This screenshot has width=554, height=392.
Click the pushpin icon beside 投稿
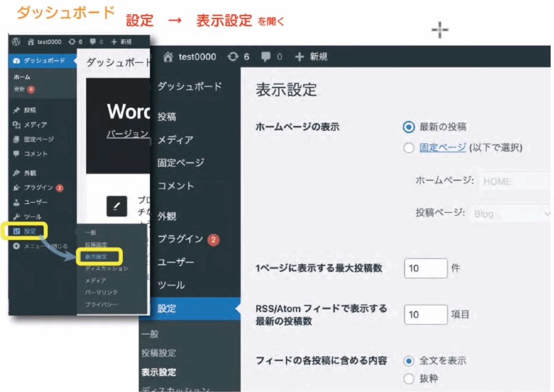[x=16, y=110]
